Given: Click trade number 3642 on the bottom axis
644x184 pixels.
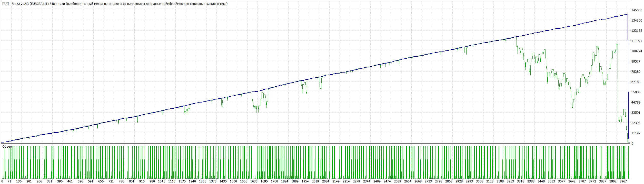Looking at the screenshot, I should click(x=572, y=181).
